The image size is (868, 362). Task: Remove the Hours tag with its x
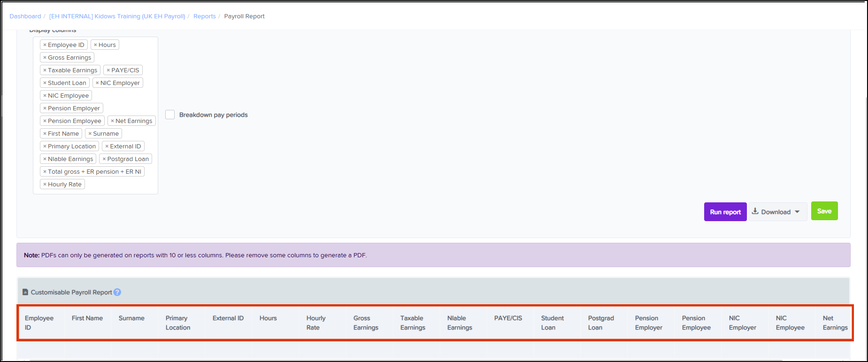[x=95, y=45]
